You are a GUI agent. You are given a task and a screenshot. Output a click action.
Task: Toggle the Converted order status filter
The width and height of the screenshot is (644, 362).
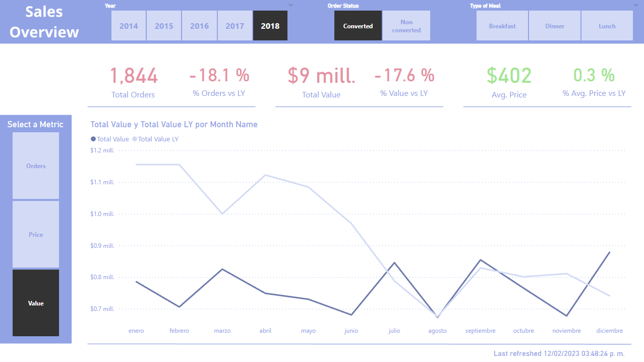[358, 26]
